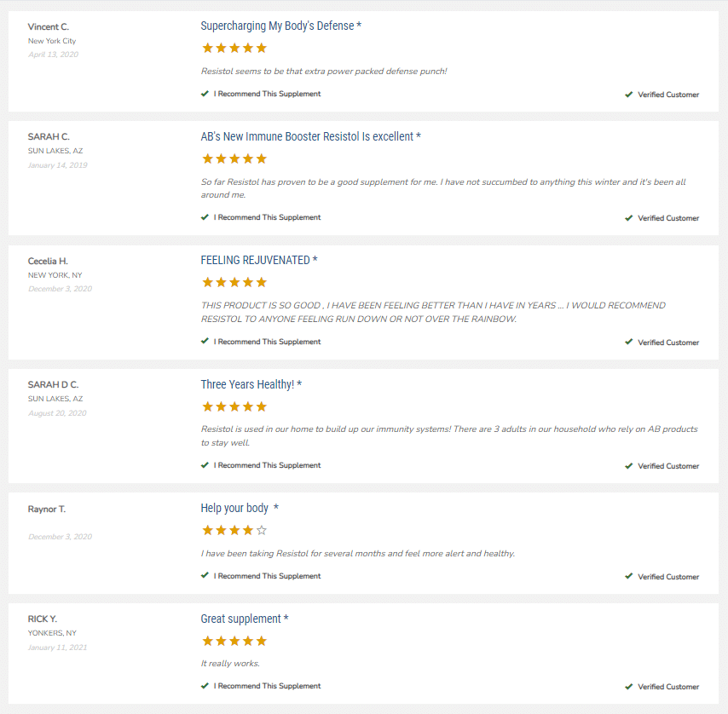Click the Verified Customer checkmark in Cecelia H.'s review
The height and width of the screenshot is (714, 728).
point(629,343)
